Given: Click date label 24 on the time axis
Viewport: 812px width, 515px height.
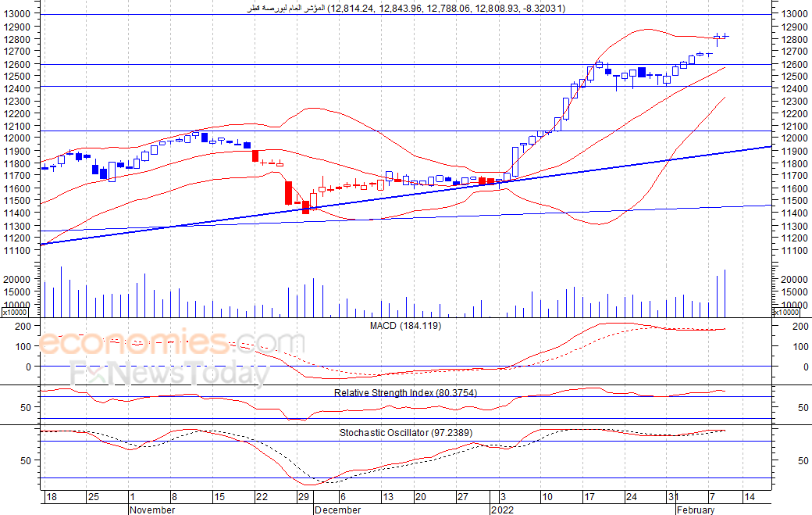Looking at the screenshot, I should 632,497.
